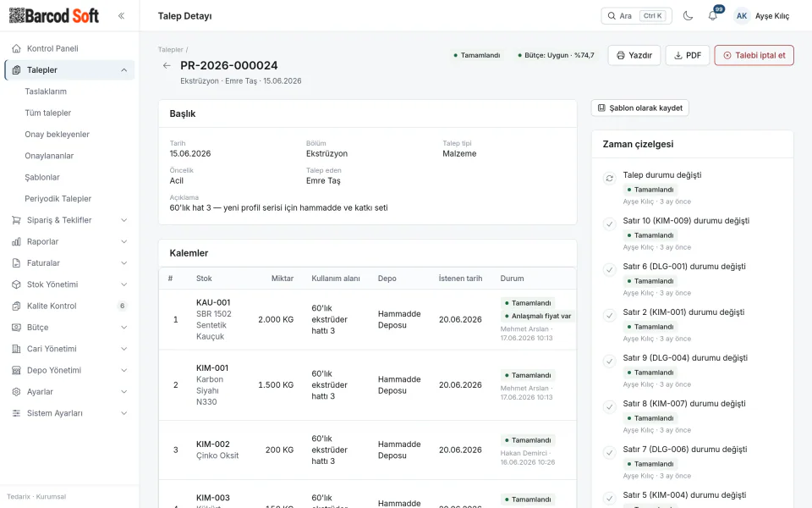Click the Anlaşmalı fiyat var badge
Screen dimensions: 812x508
pos(538,316)
